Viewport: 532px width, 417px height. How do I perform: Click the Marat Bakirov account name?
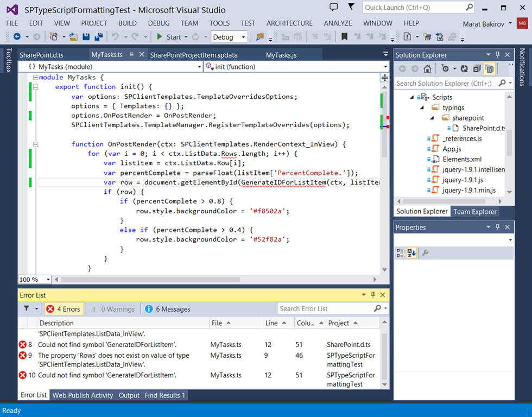(484, 24)
